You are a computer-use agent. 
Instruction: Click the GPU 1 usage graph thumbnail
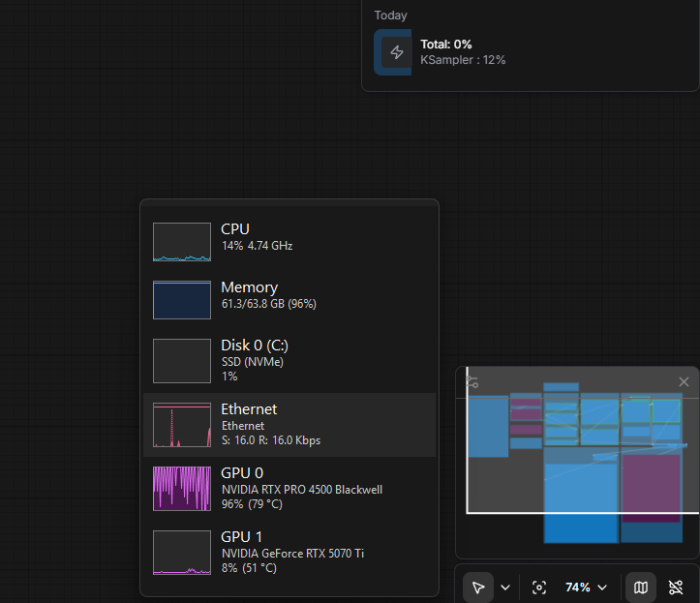tap(182, 553)
